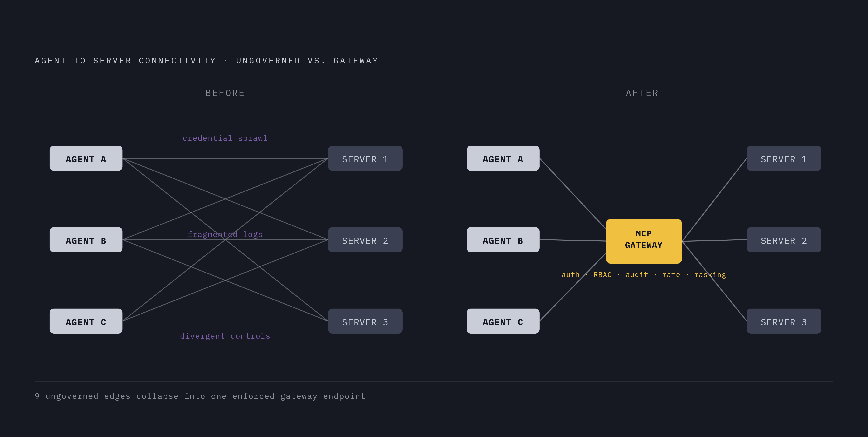Click the diagram title heading text
The image size is (868, 437).
tap(207, 61)
